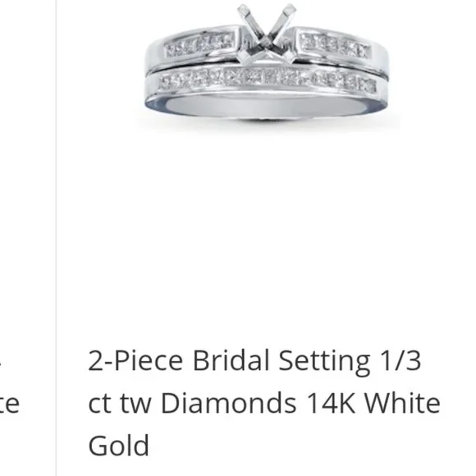Open the '14K White' text link
This screenshot has height=476, width=476.
pyautogui.click(x=373, y=403)
